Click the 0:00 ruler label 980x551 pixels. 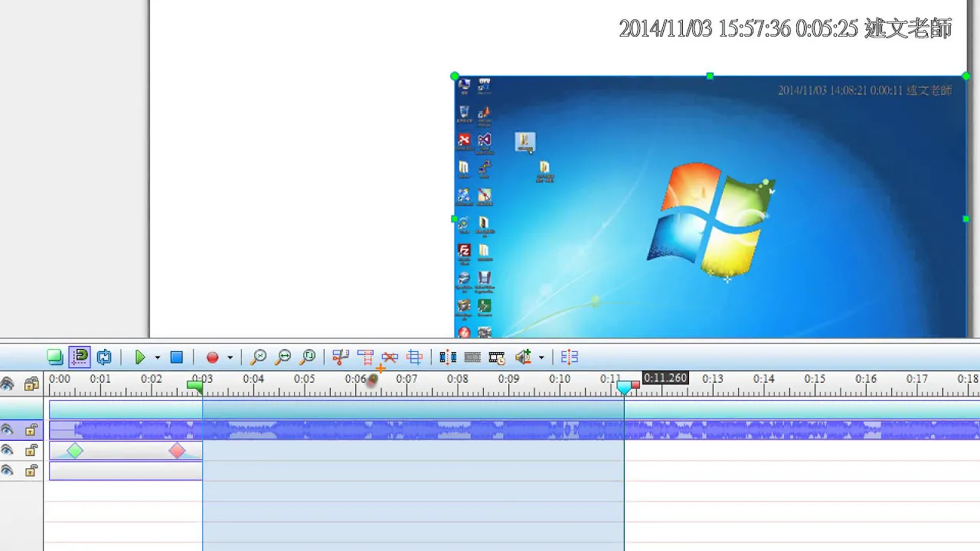click(x=59, y=379)
